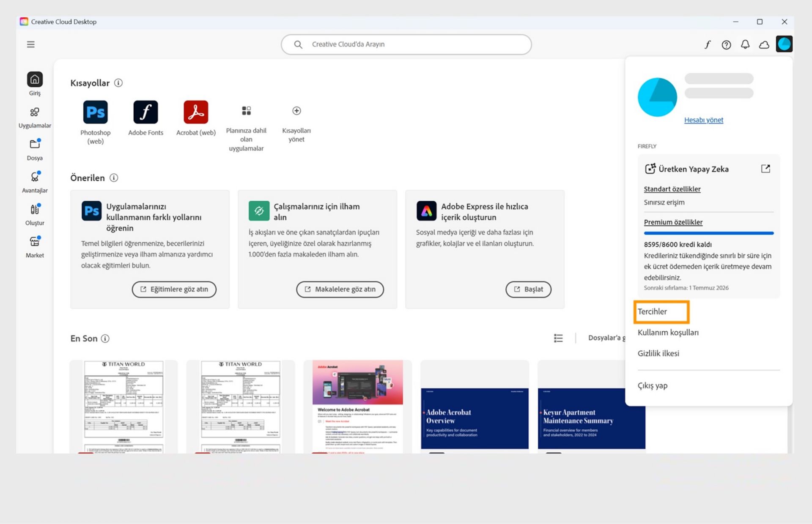Screen dimensions: 812x524
Task: Open the help question mark icon
Action: [726, 44]
